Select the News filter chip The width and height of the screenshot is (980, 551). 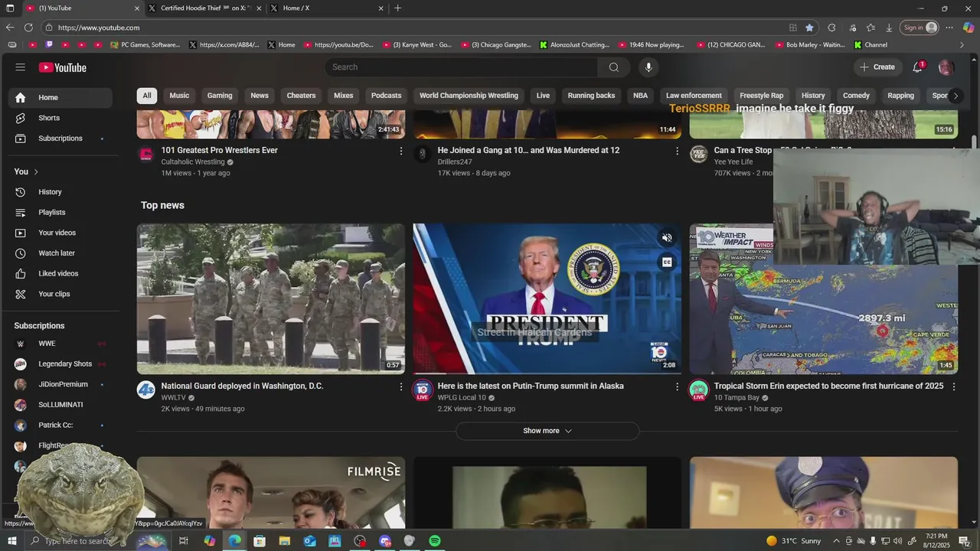point(260,96)
